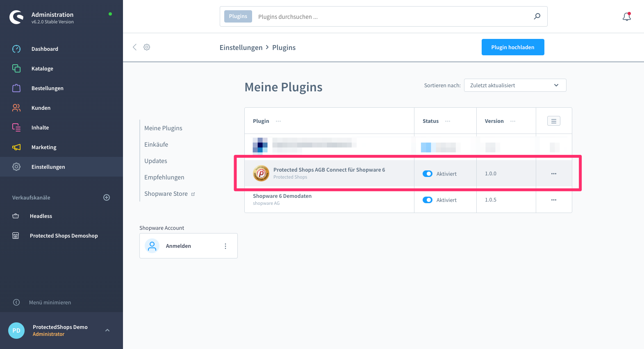
Task: Click version 1.0.5 cell
Action: coord(491,200)
